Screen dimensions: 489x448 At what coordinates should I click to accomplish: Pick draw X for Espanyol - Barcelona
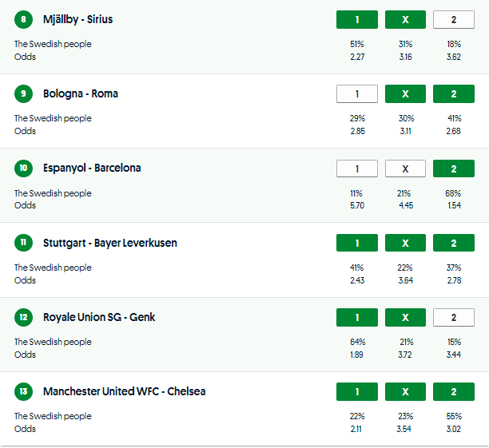coord(405,168)
